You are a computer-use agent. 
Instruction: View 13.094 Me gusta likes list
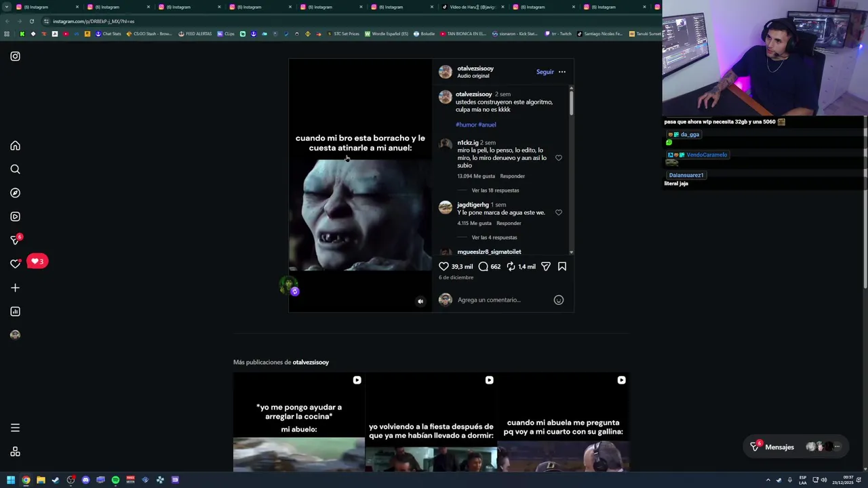point(476,176)
